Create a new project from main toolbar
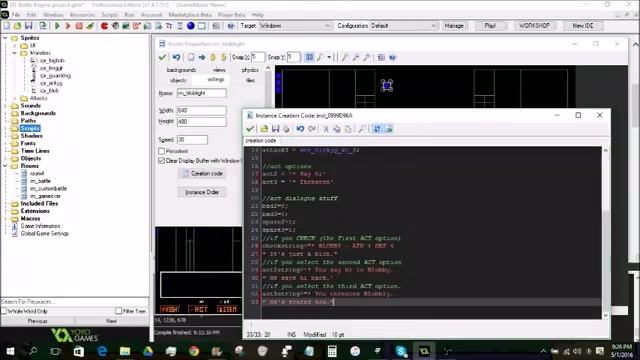Screen dimensions: 640x360 [x=7, y=26]
